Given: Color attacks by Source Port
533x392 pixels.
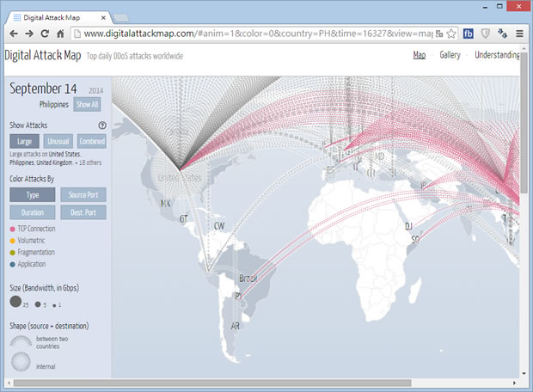Looking at the screenshot, I should [x=83, y=195].
